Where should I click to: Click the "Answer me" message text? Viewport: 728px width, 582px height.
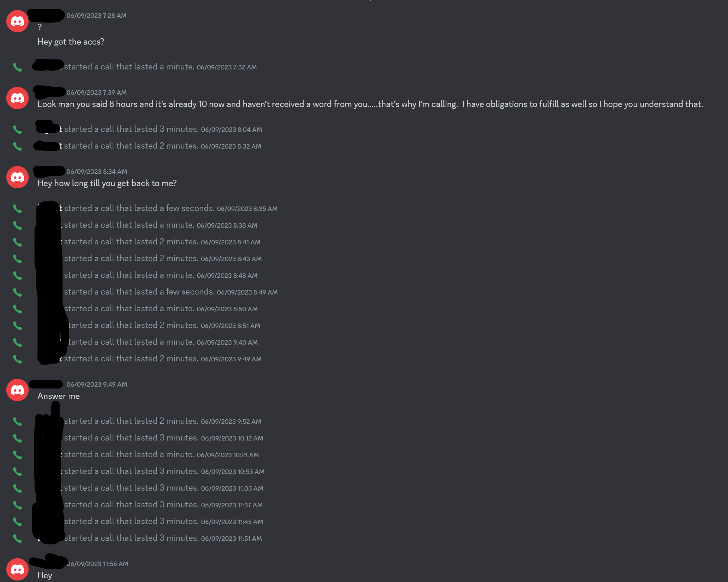[x=59, y=396]
